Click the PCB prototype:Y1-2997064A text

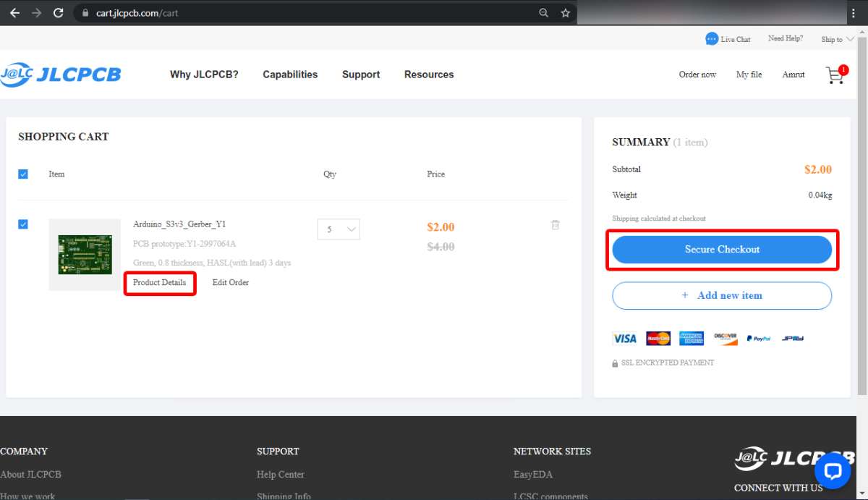(x=184, y=244)
